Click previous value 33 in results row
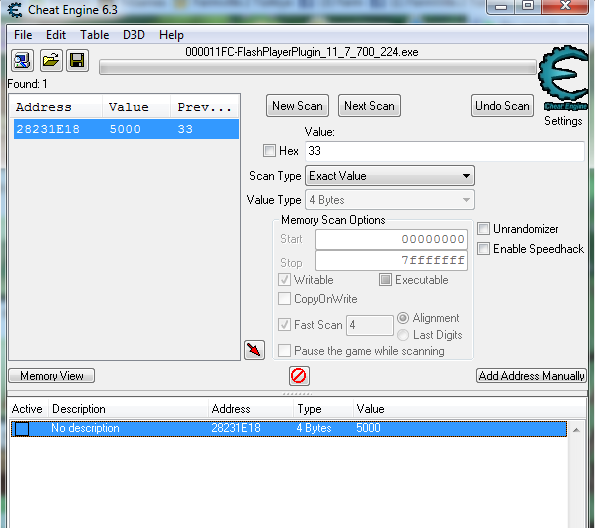 pos(185,129)
